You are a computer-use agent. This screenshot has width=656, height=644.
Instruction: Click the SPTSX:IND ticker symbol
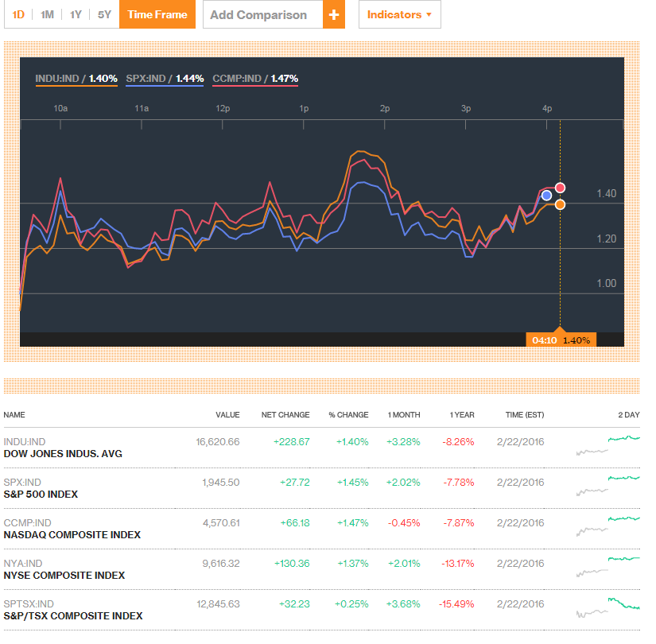coord(29,604)
